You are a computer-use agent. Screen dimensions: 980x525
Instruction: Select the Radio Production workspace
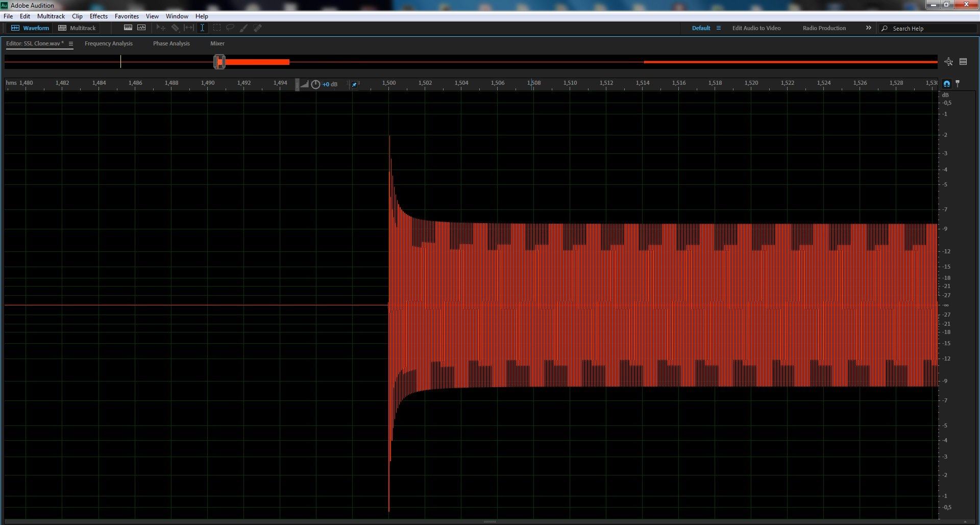[x=824, y=28]
